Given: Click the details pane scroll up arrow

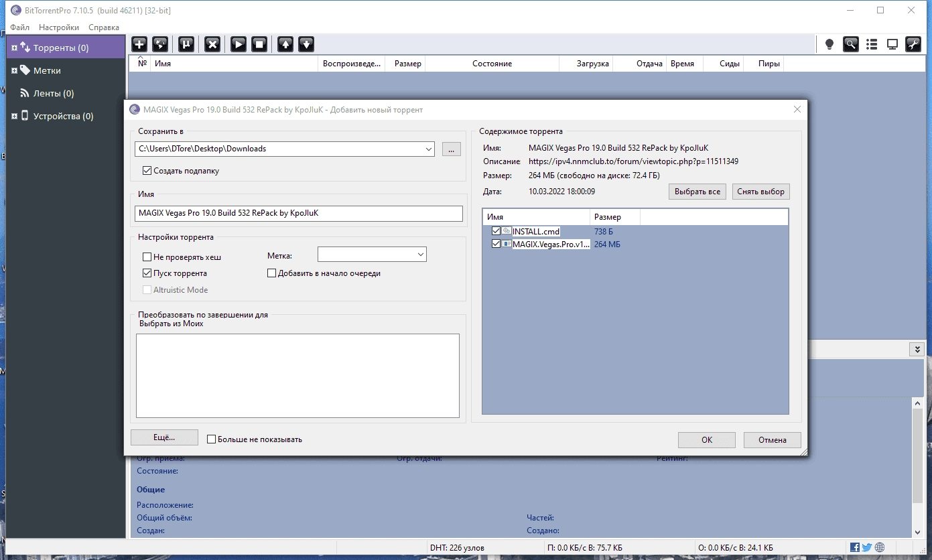Looking at the screenshot, I should [918, 402].
